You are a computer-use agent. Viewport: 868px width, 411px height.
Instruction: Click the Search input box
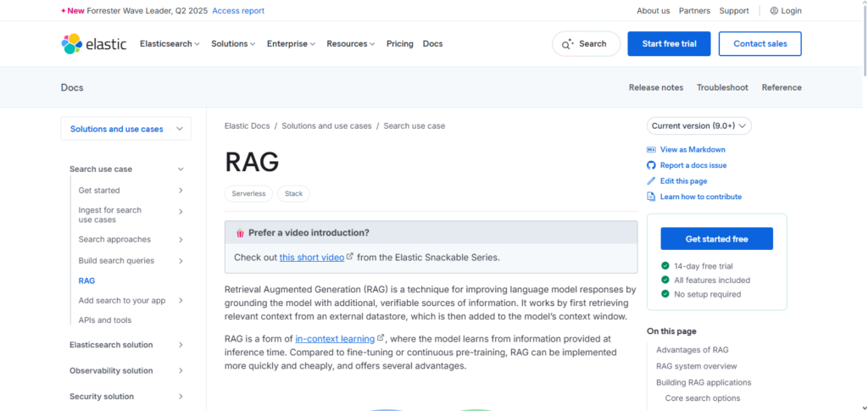coord(587,44)
